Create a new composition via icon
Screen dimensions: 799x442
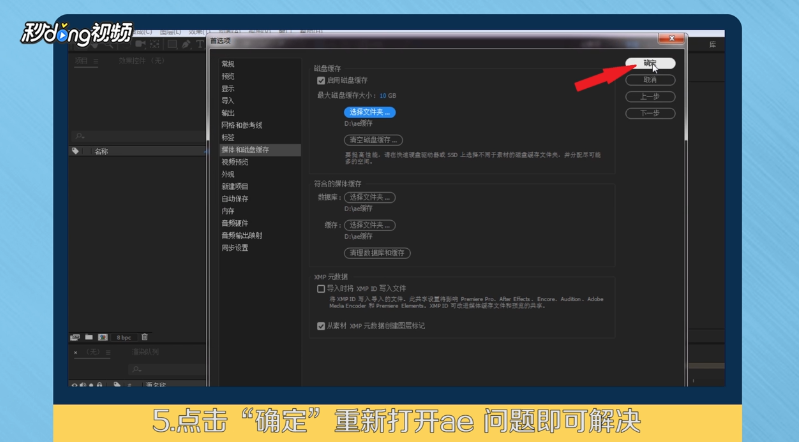102,337
